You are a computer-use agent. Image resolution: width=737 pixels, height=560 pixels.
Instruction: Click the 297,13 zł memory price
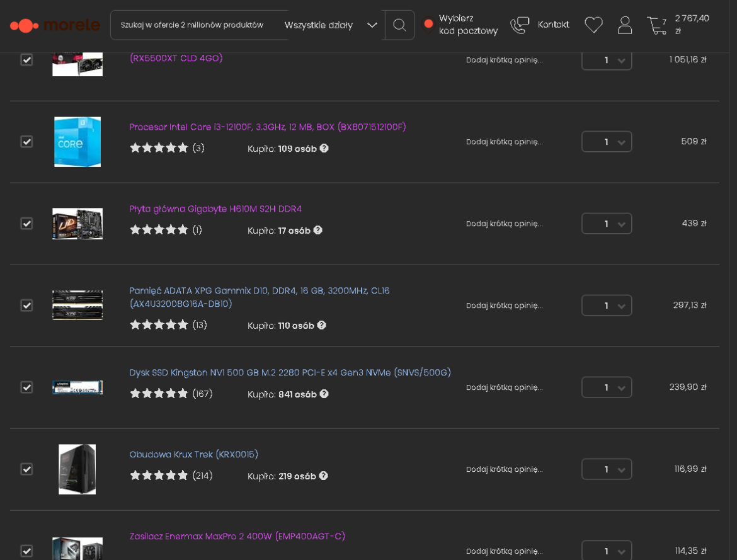(690, 305)
